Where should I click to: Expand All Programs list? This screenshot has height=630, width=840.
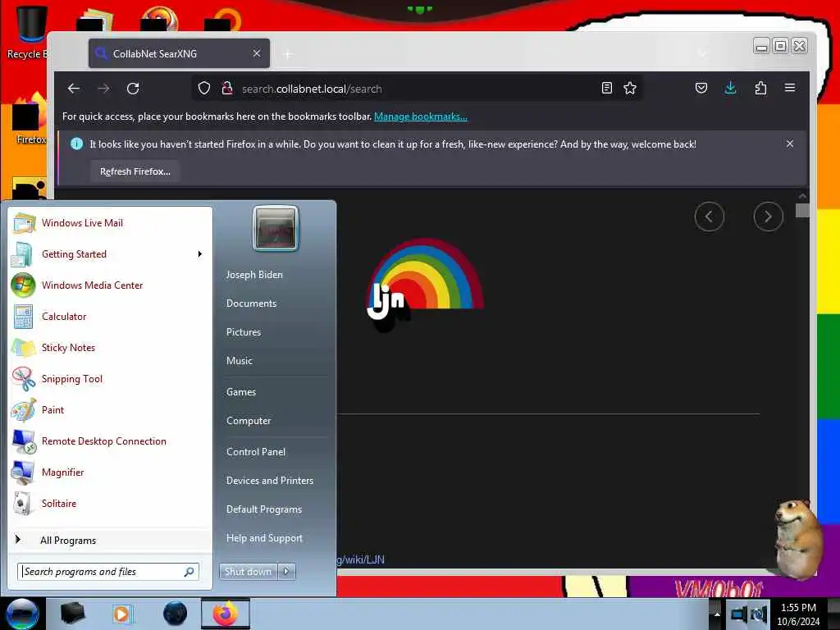coord(111,540)
